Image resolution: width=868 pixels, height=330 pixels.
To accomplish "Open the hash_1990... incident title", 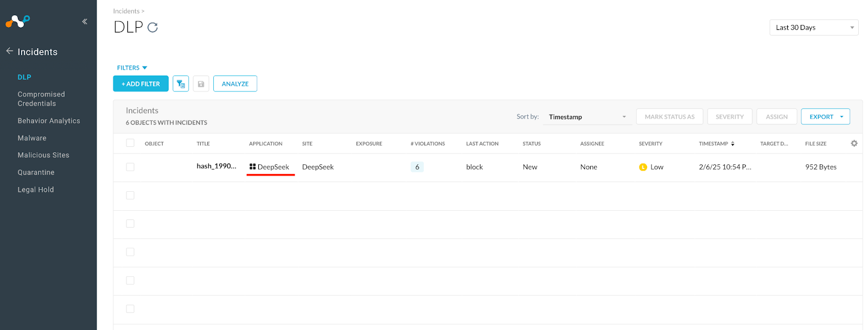I will tap(216, 166).
